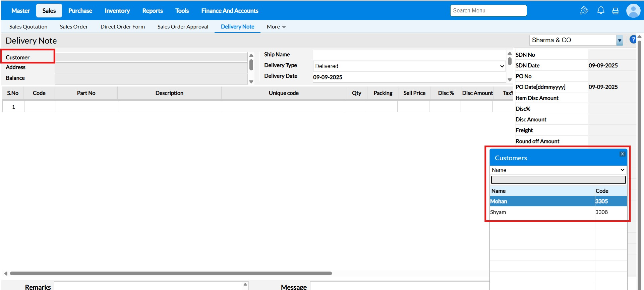The height and width of the screenshot is (290, 644).
Task: Click the Description column header
Action: pos(169,93)
